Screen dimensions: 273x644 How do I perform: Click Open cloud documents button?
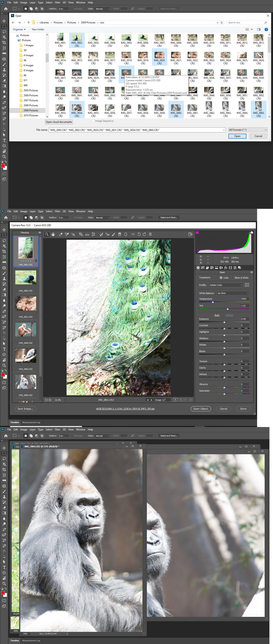[x=59, y=122]
